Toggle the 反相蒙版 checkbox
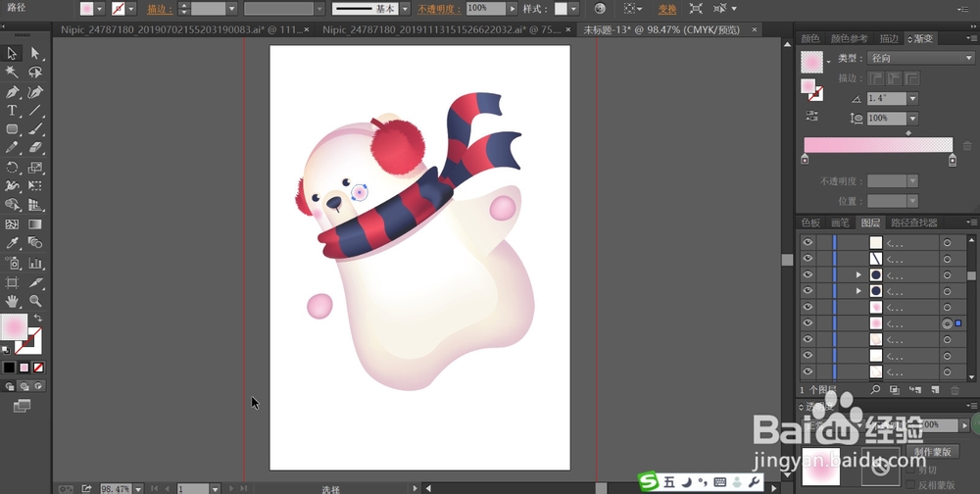Image resolution: width=980 pixels, height=494 pixels. [x=910, y=484]
